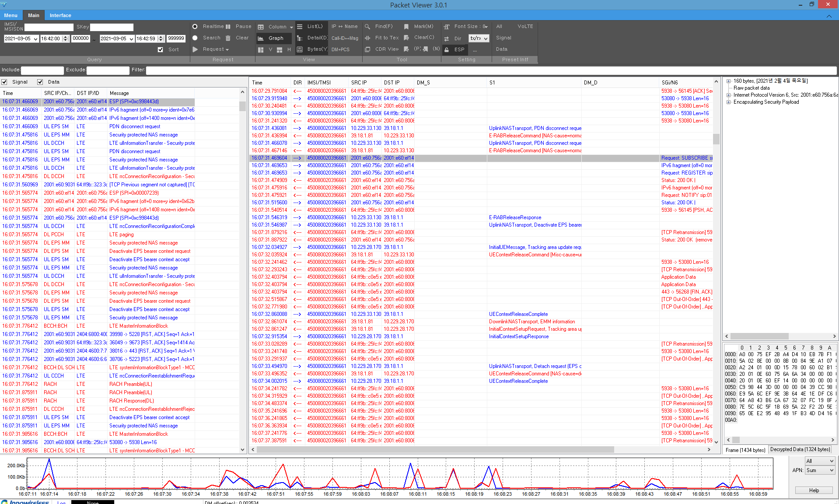The height and width of the screenshot is (504, 839).
Task: Click the Bytes(Y) hex icon
Action: coord(300,49)
